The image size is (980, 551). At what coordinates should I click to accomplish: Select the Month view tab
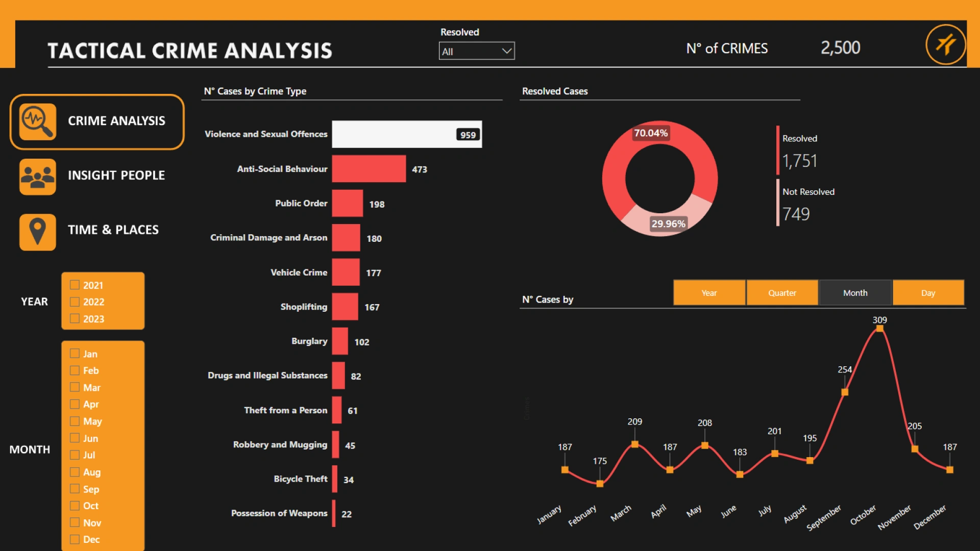(855, 293)
